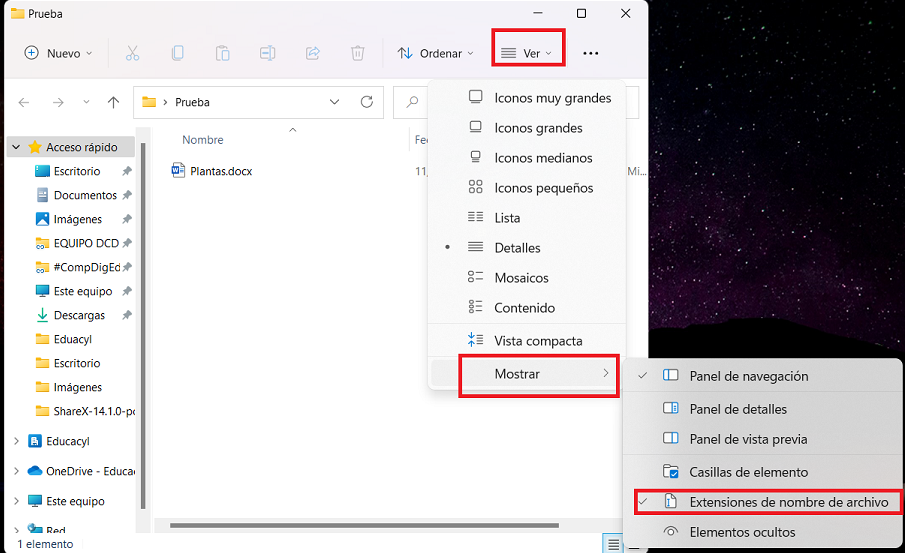Screen dimensions: 905x553
Task: Choose Iconos muy grandes view
Action: [526, 98]
